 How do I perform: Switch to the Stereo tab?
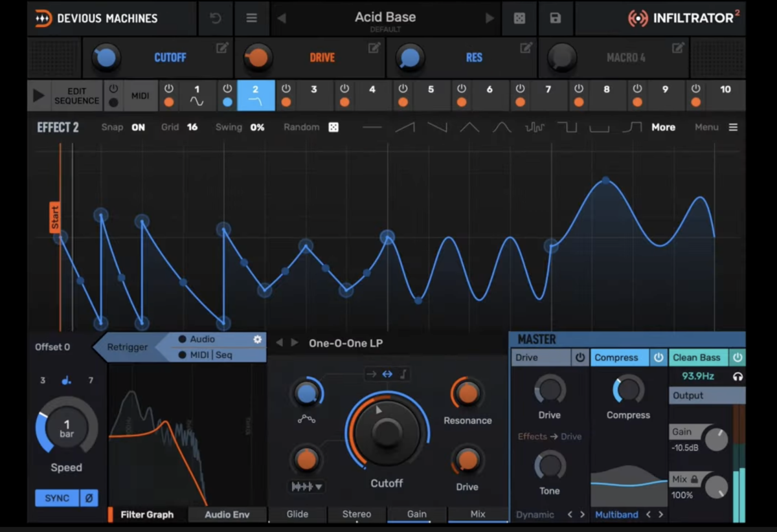pyautogui.click(x=357, y=515)
